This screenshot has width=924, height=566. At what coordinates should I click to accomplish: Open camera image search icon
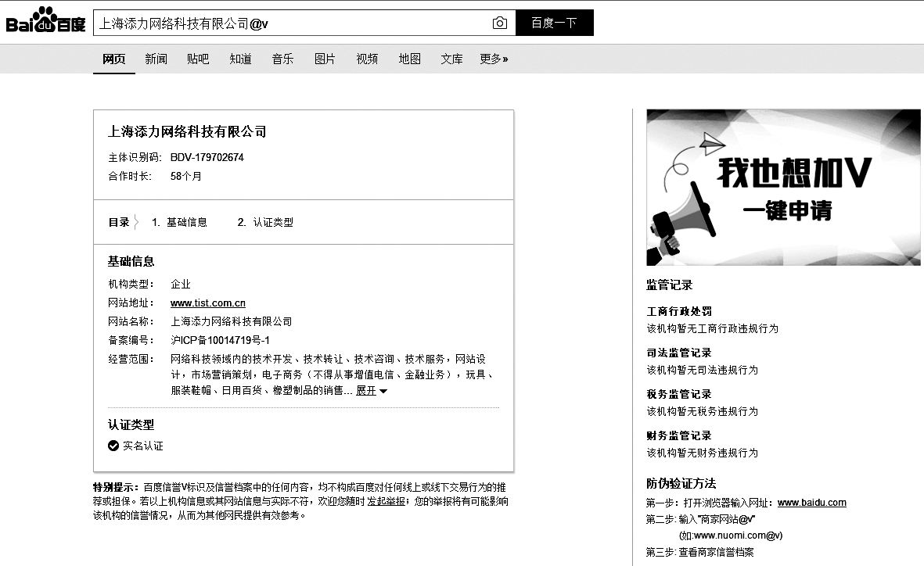[499, 23]
